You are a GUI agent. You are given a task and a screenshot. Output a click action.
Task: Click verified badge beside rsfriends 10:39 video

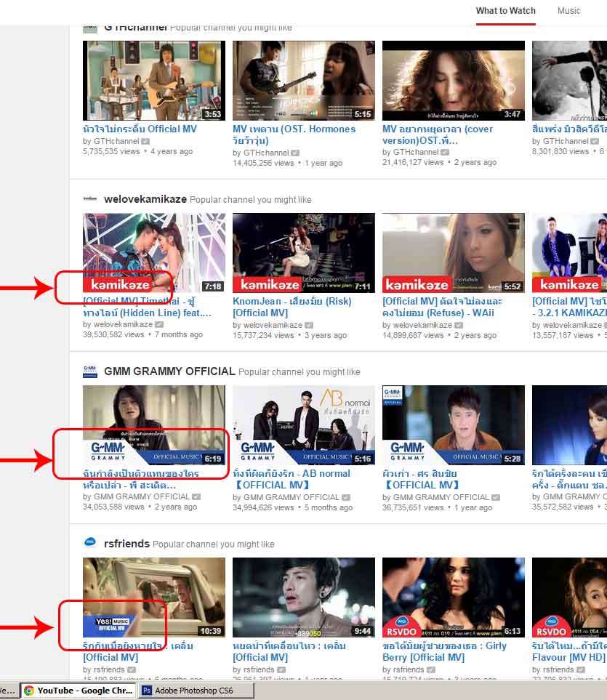132,669
